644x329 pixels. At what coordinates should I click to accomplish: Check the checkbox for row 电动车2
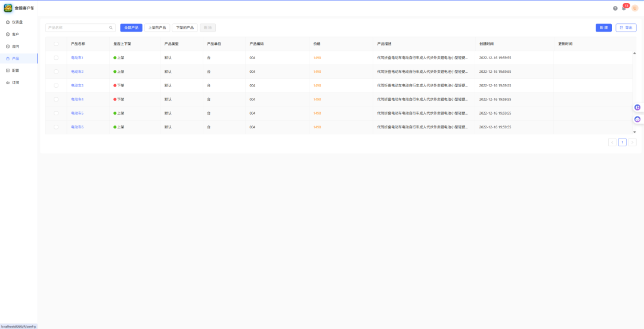click(x=56, y=72)
